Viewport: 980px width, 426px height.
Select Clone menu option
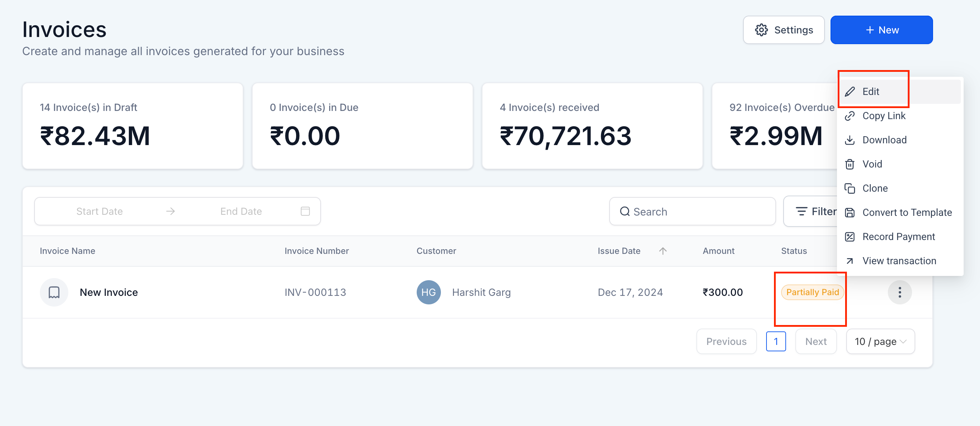click(875, 188)
